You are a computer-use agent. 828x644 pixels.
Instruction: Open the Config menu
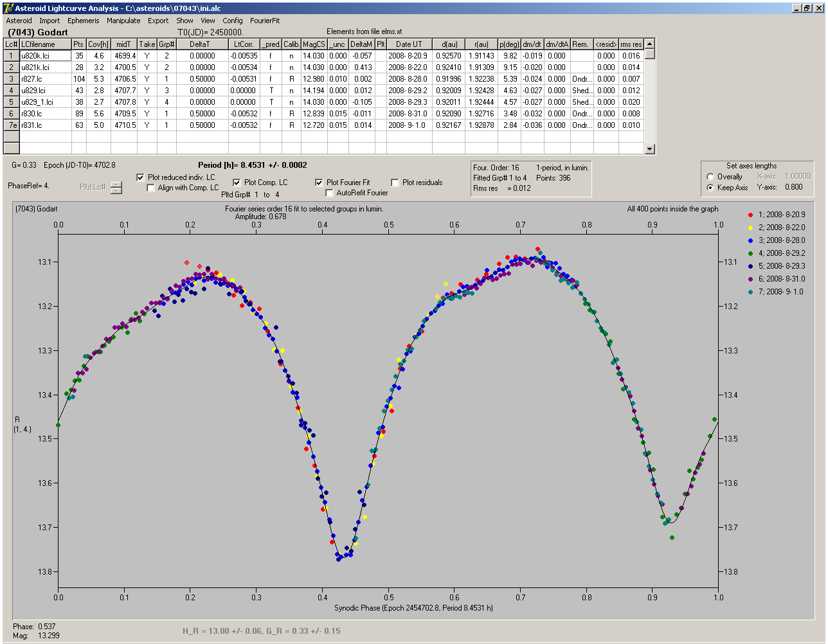(x=233, y=21)
